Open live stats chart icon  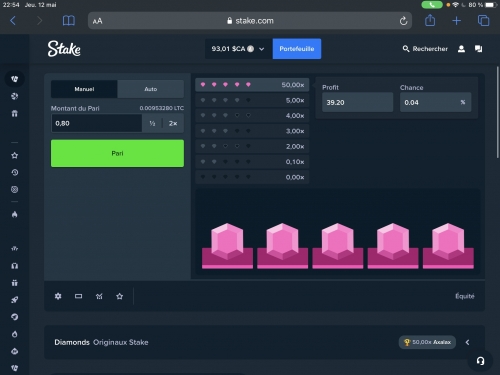[99, 296]
